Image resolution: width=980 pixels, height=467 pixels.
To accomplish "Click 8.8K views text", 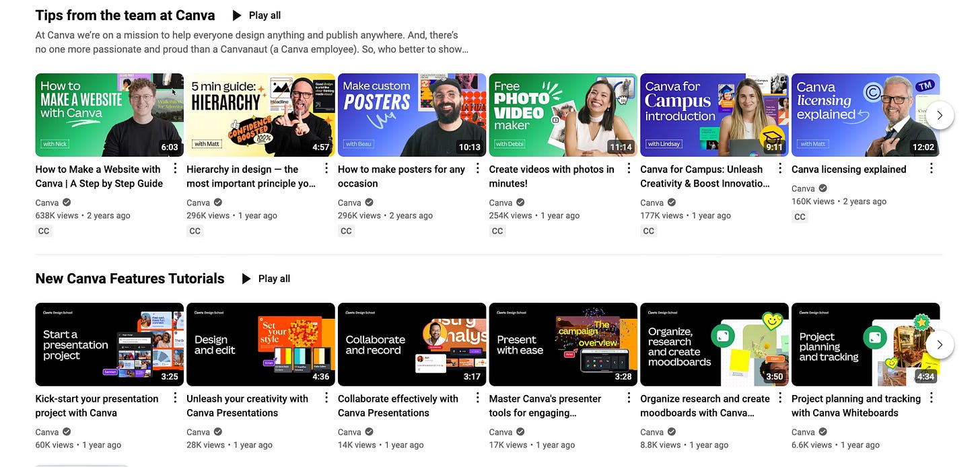I will 662,445.
